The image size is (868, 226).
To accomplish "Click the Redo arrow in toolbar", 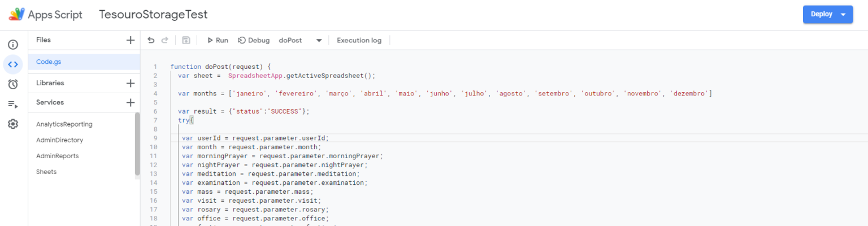I will (165, 40).
